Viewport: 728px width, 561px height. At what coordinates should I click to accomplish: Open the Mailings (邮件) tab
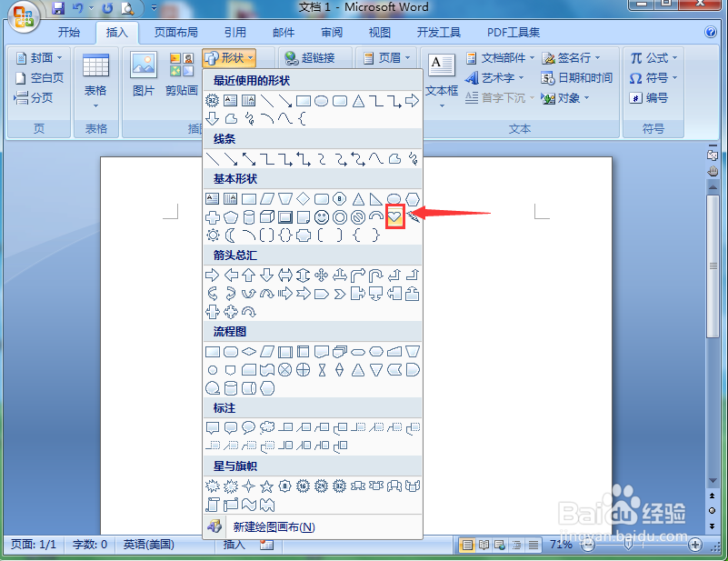284,32
